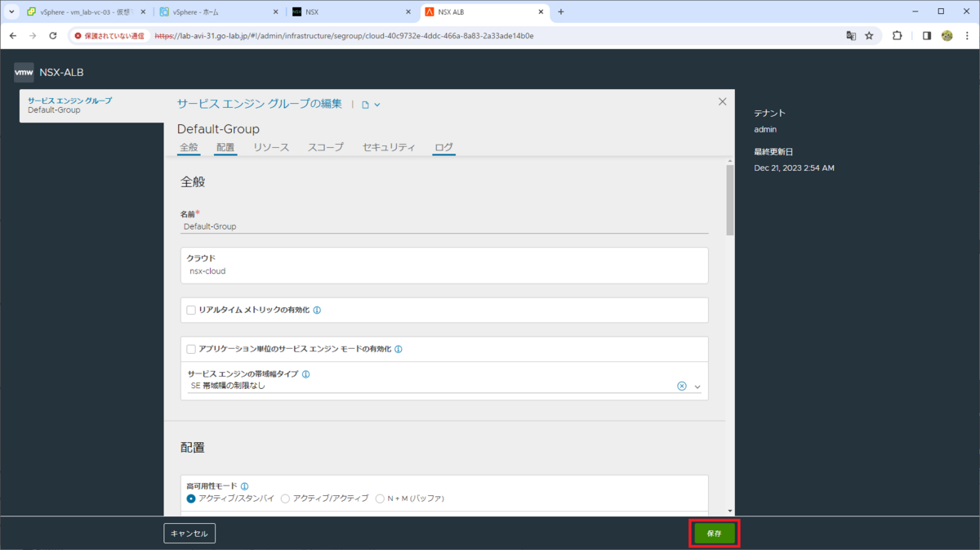The width and height of the screenshot is (980, 550).
Task: Select アクティブ/スタンバイ radio option
Action: (191, 498)
